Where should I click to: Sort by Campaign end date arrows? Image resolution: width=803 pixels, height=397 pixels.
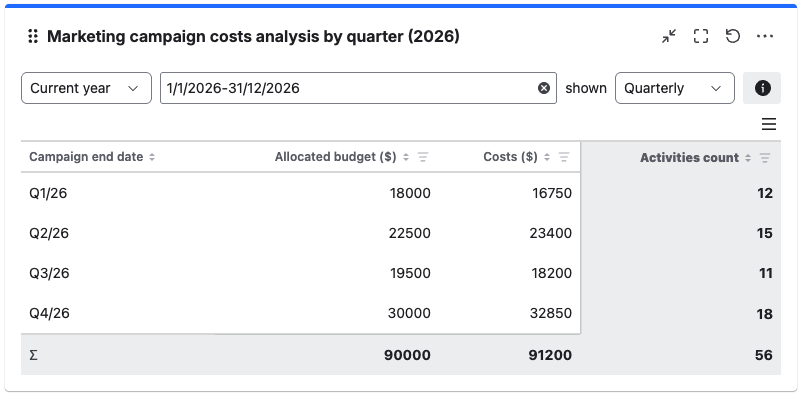point(152,157)
